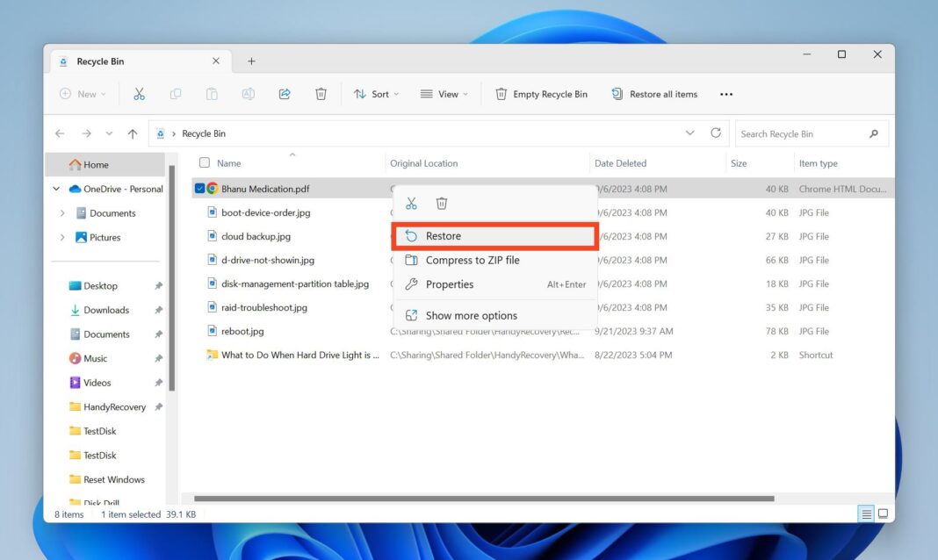Image resolution: width=938 pixels, height=560 pixels.
Task: Select the Cut icon in the toolbar
Action: click(139, 93)
